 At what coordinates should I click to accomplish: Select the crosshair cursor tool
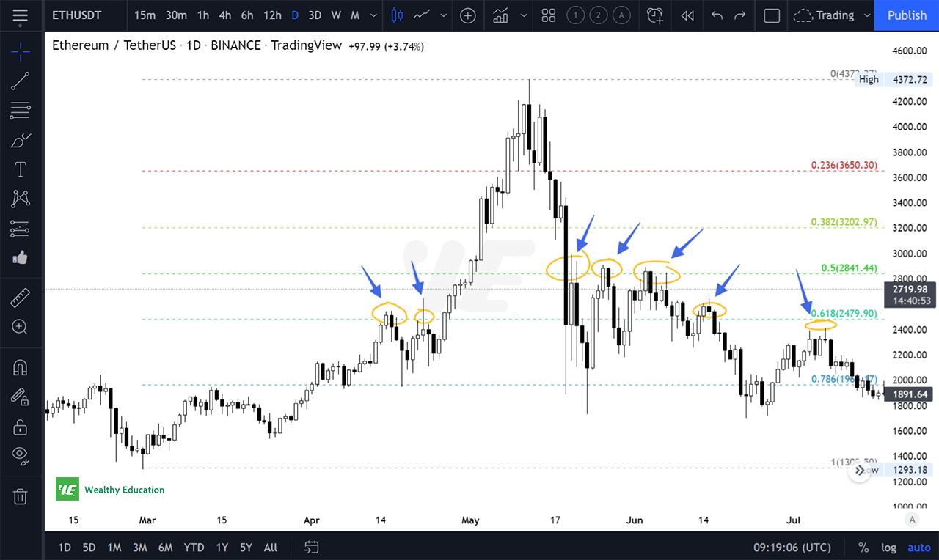click(x=21, y=51)
